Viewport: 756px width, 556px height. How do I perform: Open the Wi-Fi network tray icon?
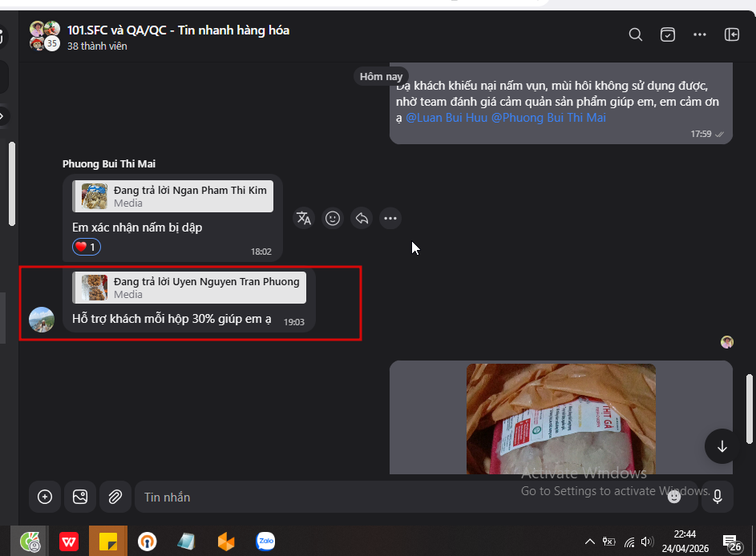click(629, 542)
